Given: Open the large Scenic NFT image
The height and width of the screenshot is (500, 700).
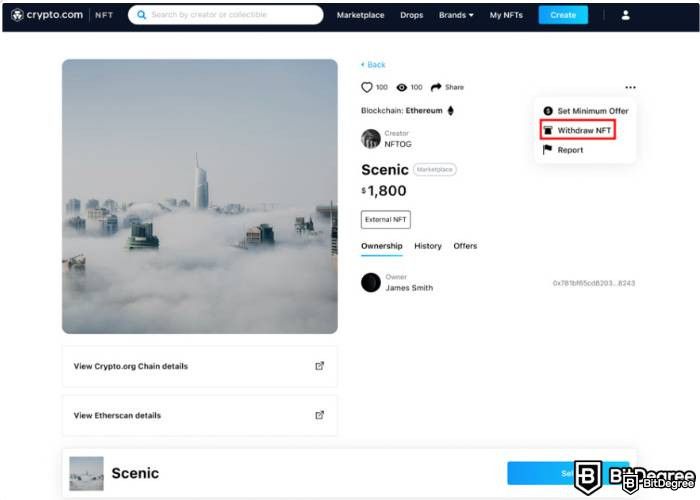Looking at the screenshot, I should tap(200, 196).
